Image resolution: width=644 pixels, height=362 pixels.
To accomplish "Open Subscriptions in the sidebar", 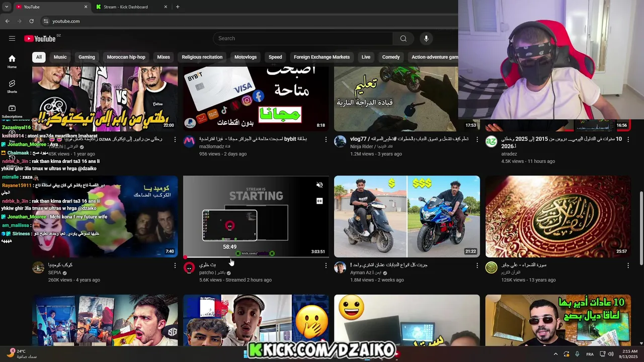I will [12, 111].
